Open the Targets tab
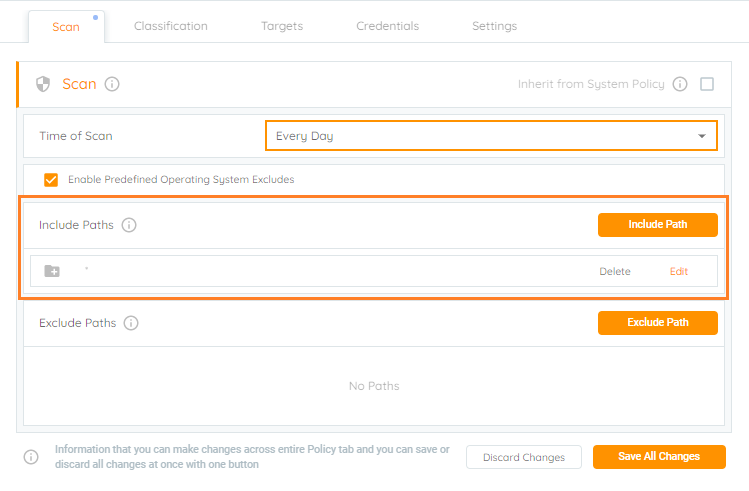This screenshot has height=491, width=749. pos(282,26)
